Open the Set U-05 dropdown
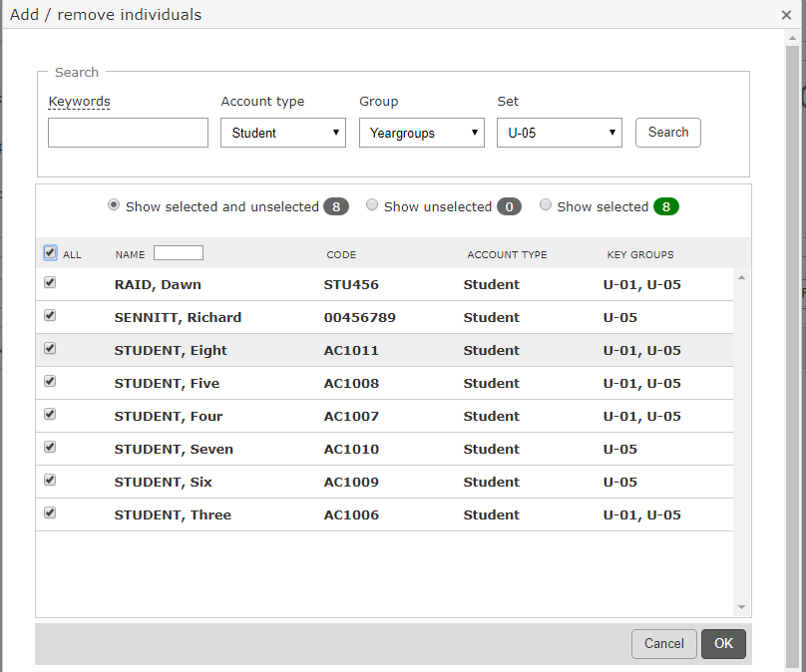Image resolution: width=806 pixels, height=672 pixels. pos(559,133)
